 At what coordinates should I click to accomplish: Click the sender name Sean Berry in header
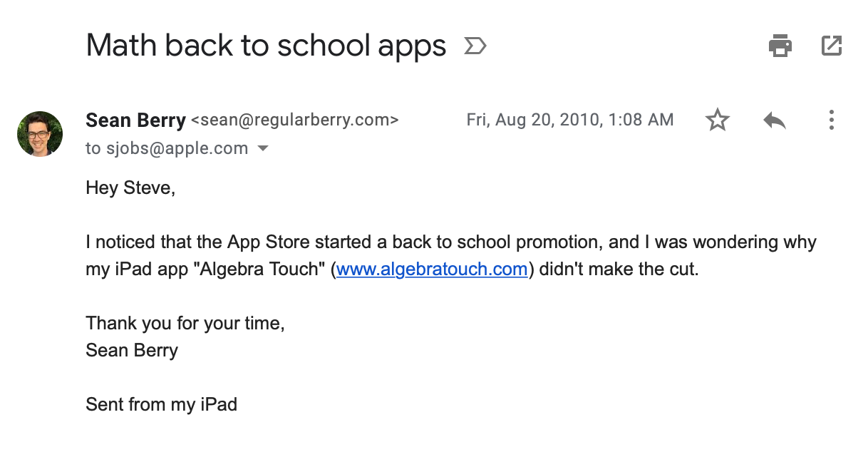pyautogui.click(x=135, y=120)
